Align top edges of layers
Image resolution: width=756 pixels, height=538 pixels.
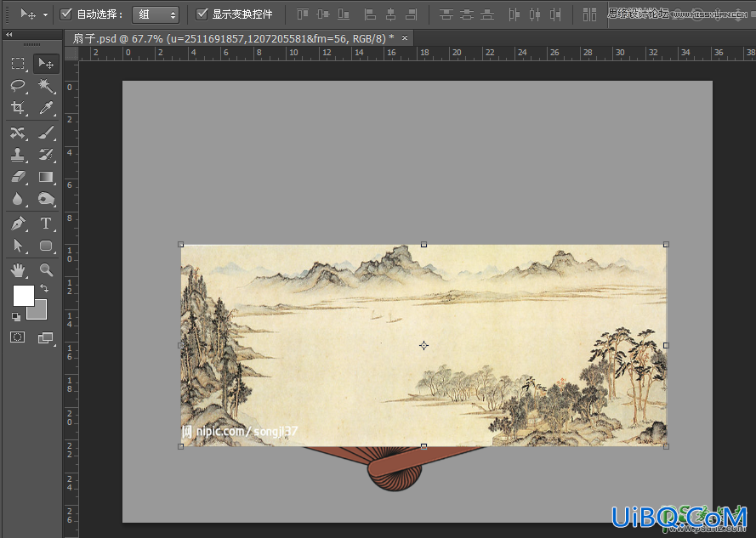point(303,14)
